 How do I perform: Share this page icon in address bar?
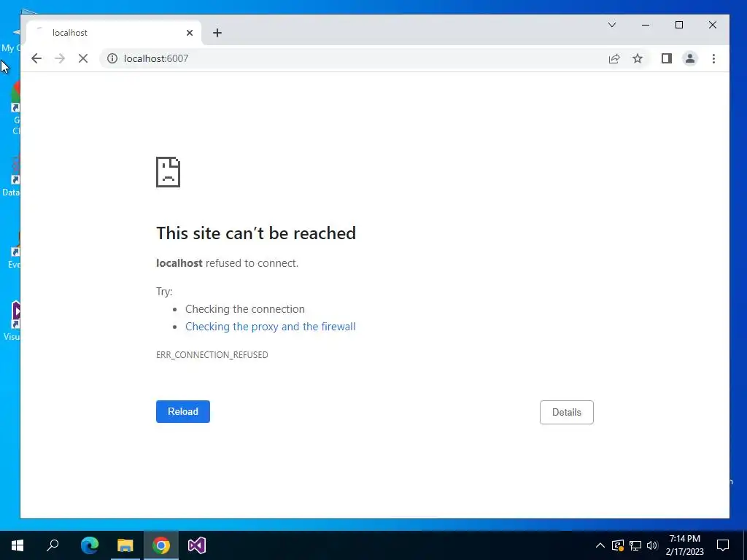pyautogui.click(x=614, y=58)
